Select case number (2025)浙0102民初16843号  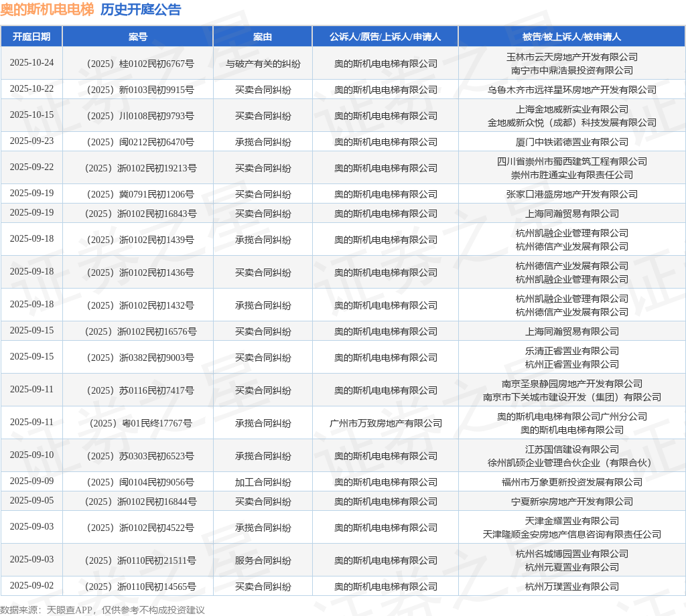pos(141,214)
